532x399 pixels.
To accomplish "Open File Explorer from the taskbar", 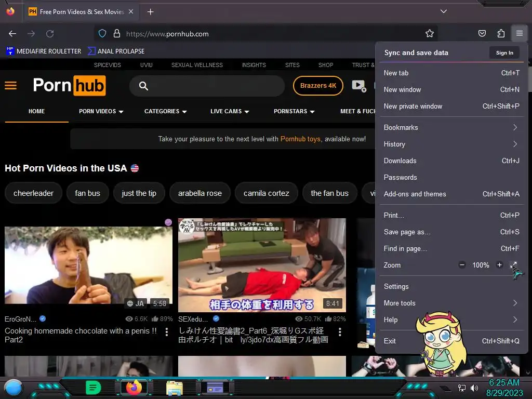I will click(x=175, y=388).
